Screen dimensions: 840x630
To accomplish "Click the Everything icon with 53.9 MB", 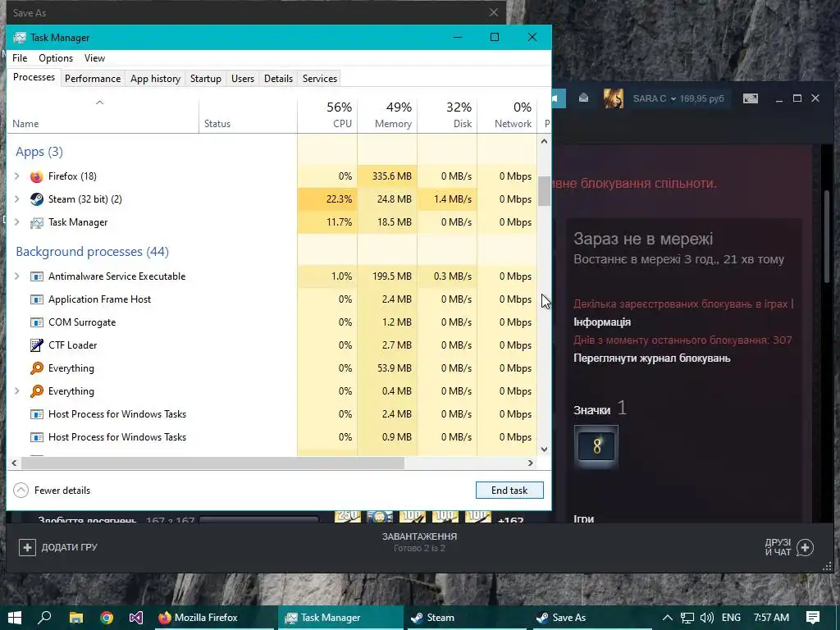I will (36, 368).
